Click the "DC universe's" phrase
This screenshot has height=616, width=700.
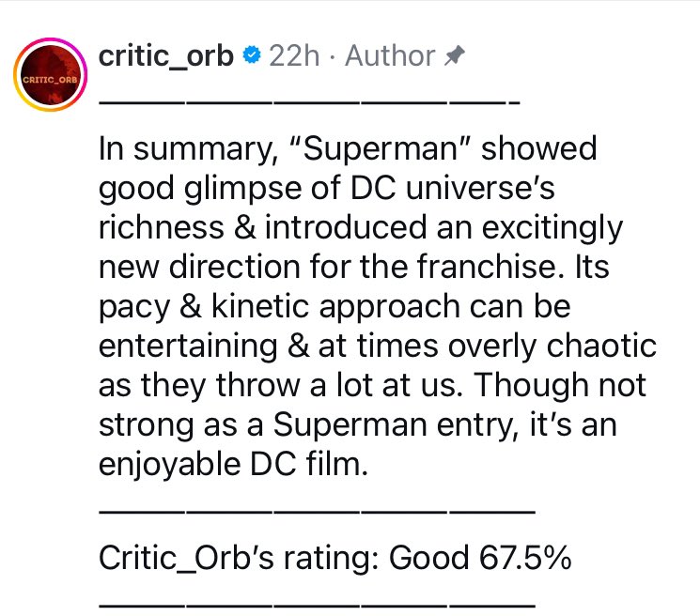tap(452, 188)
